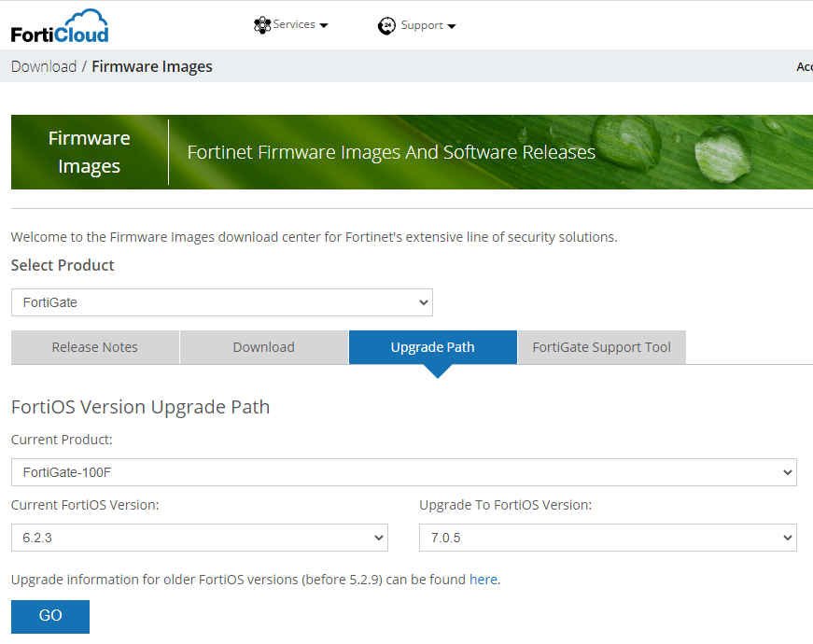
Task: Open the Support dropdown menu
Action: pyautogui.click(x=417, y=25)
